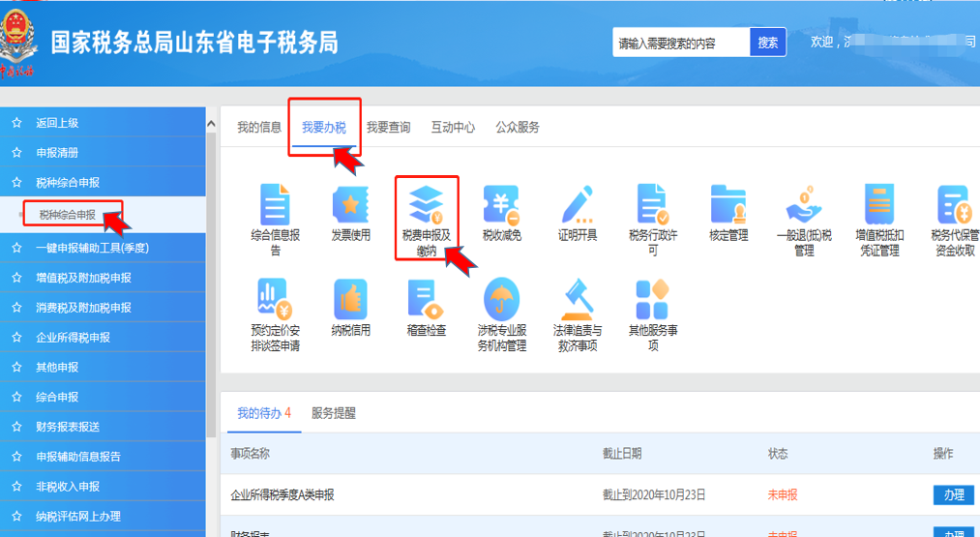Switch to the 我的信息 tab
The image size is (980, 537).
[259, 128]
